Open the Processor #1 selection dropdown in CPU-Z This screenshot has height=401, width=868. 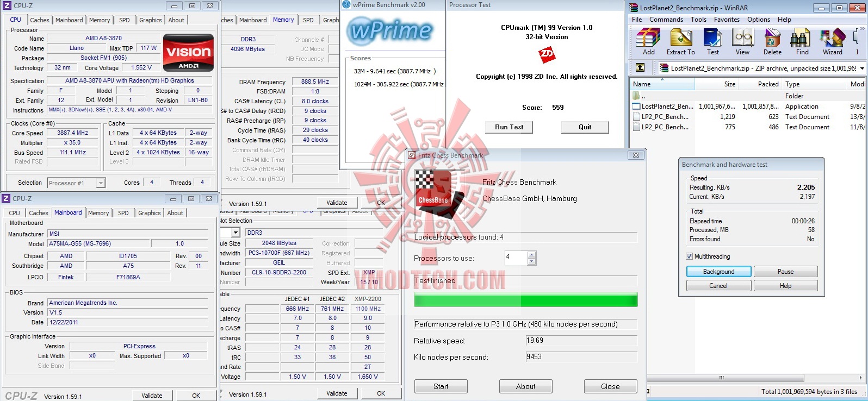(101, 183)
